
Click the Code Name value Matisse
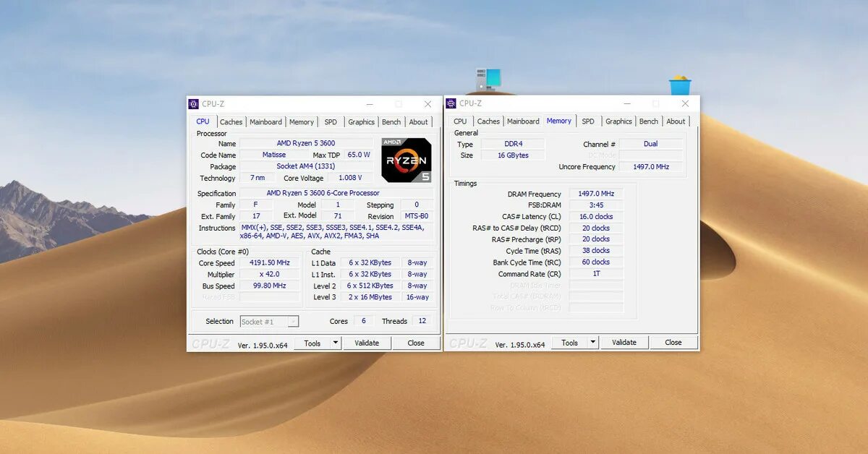(274, 155)
